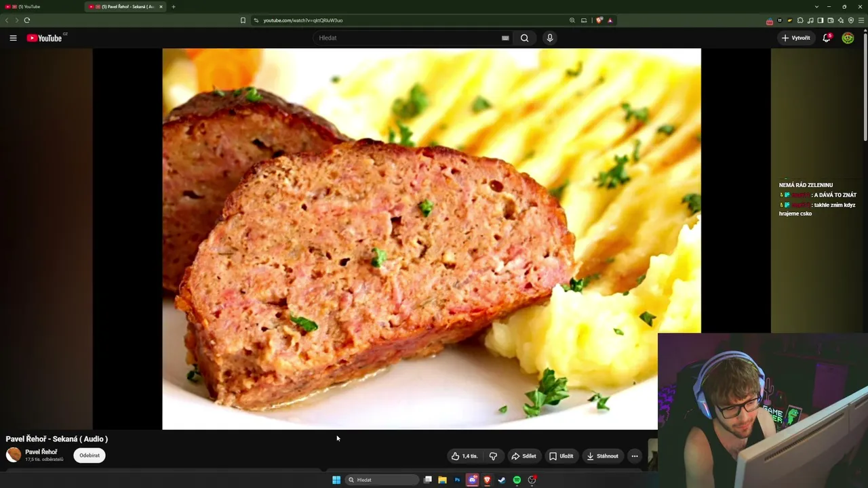Screen dimensions: 868x488
Task: Click the meatloaf video player image
Action: click(x=431, y=239)
